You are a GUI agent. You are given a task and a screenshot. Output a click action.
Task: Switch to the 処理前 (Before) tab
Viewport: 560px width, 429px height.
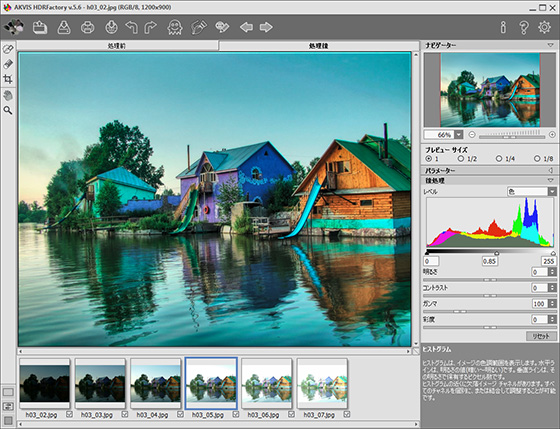(x=117, y=46)
